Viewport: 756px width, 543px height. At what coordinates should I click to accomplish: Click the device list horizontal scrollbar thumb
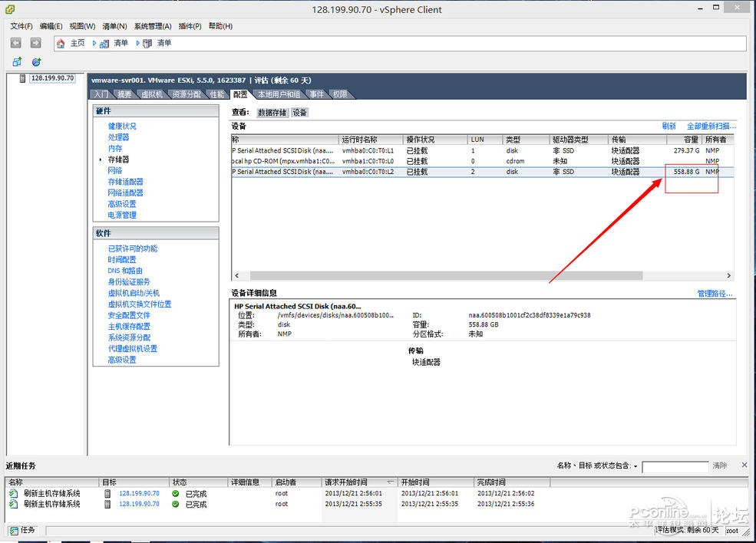(x=446, y=275)
